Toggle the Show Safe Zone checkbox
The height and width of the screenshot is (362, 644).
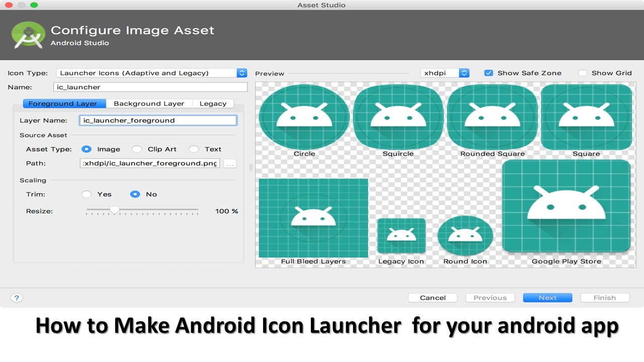tap(488, 73)
